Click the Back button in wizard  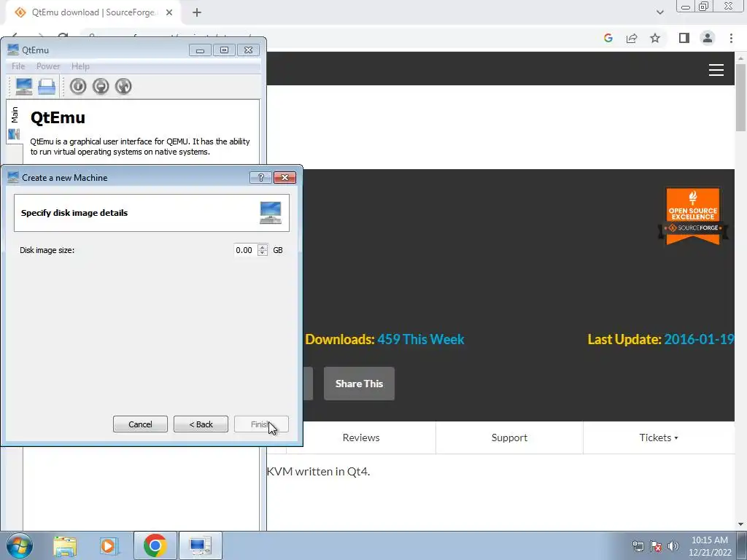pyautogui.click(x=201, y=424)
